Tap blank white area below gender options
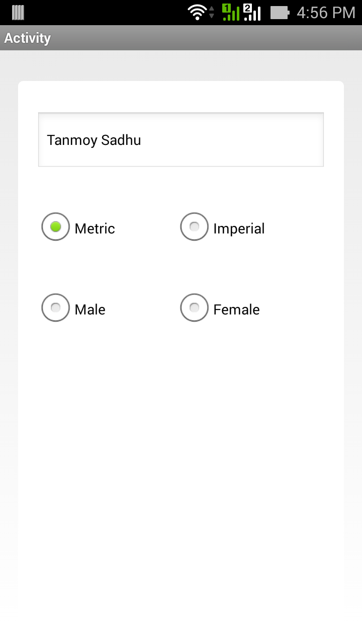 point(181,453)
